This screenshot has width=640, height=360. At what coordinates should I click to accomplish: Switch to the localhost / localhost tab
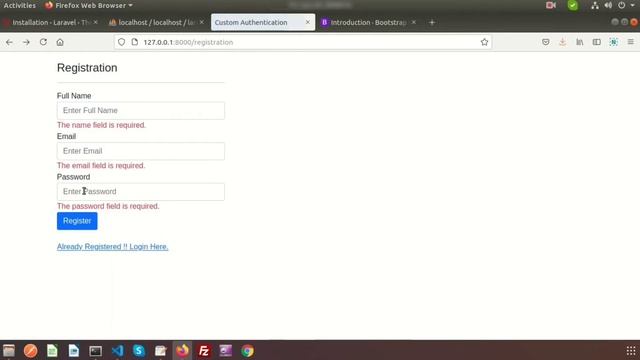[x=156, y=22]
